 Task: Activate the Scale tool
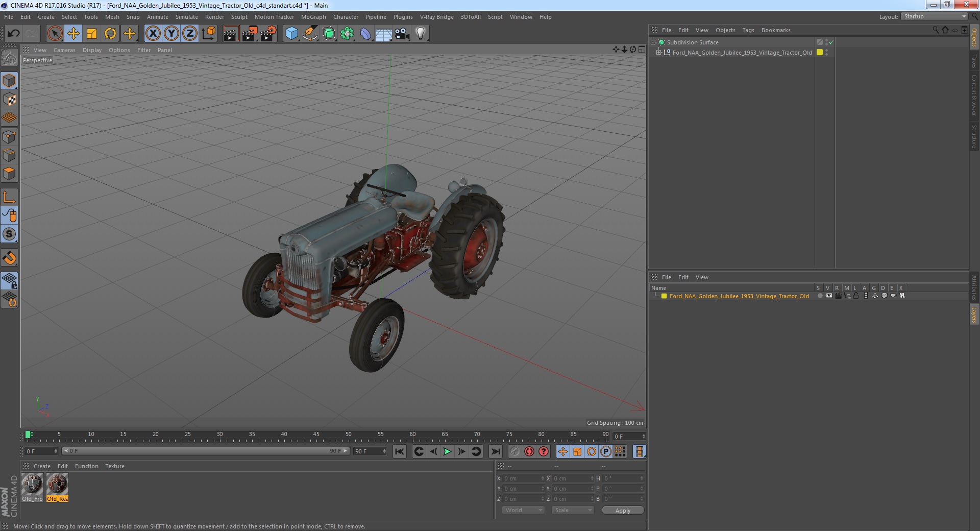pyautogui.click(x=92, y=34)
